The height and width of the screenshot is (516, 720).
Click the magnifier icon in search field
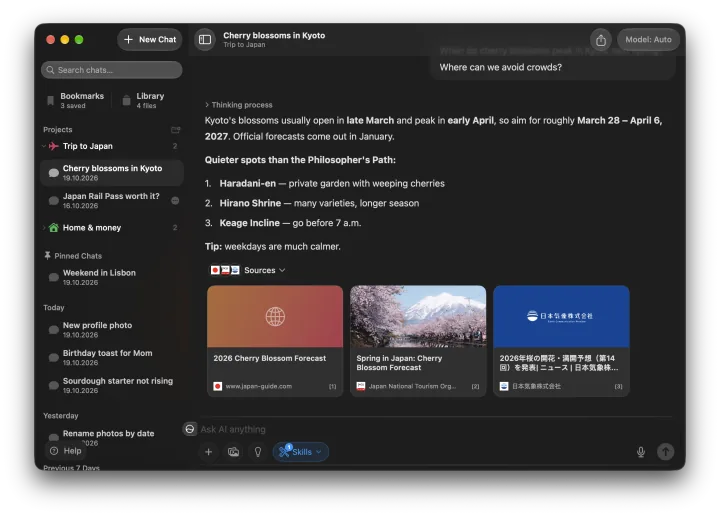pos(51,70)
